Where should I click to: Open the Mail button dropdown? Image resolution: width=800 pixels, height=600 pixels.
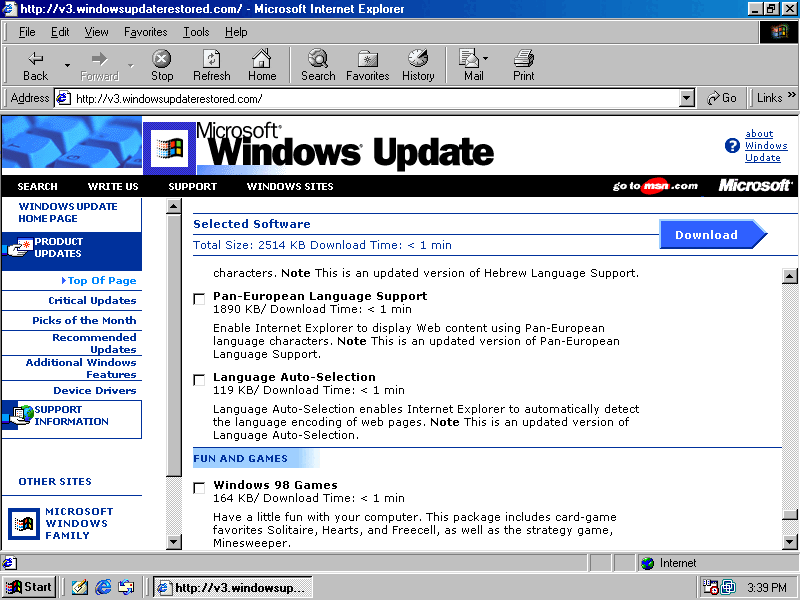click(x=490, y=66)
